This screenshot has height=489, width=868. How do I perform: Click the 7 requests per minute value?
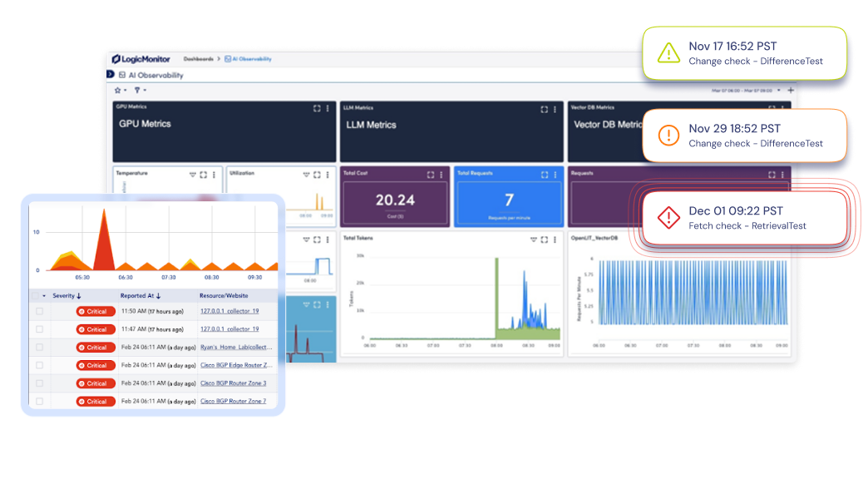pos(510,200)
